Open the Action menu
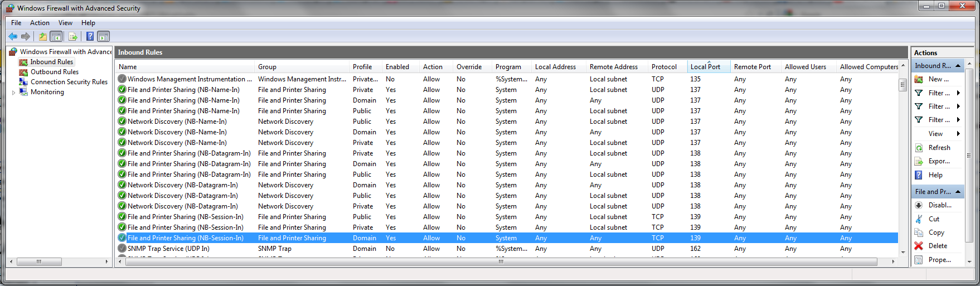Image resolution: width=980 pixels, height=286 pixels. [40, 23]
